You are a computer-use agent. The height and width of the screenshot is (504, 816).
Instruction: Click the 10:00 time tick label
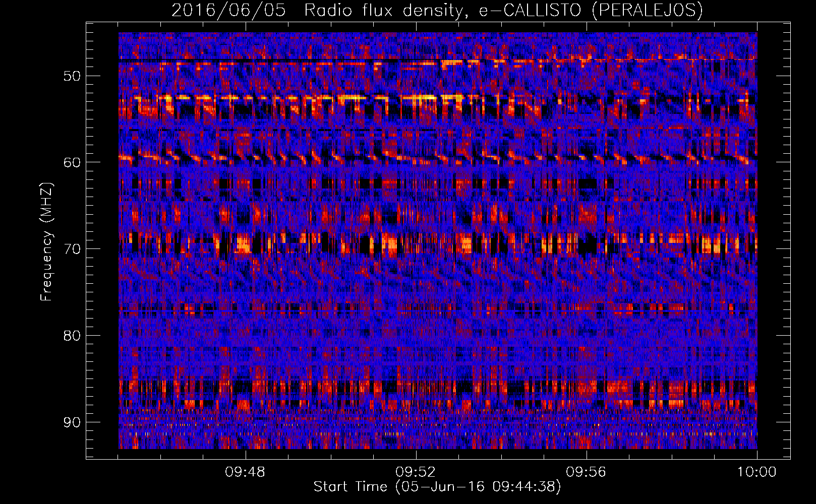point(756,472)
